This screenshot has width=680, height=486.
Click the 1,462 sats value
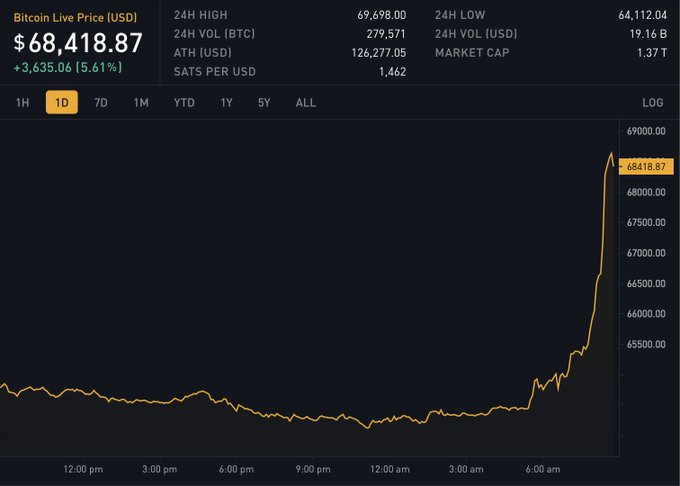point(392,72)
